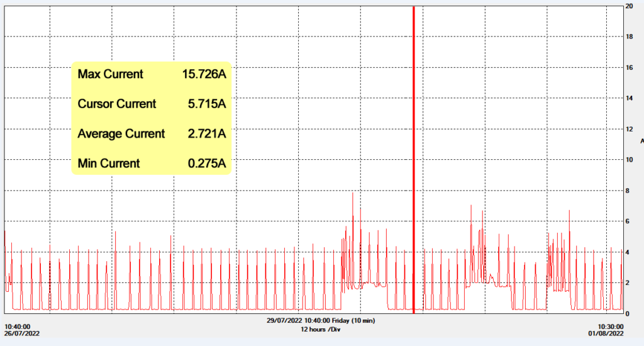Click the Max Current label
This screenshot has width=644, height=346.
pyautogui.click(x=110, y=74)
